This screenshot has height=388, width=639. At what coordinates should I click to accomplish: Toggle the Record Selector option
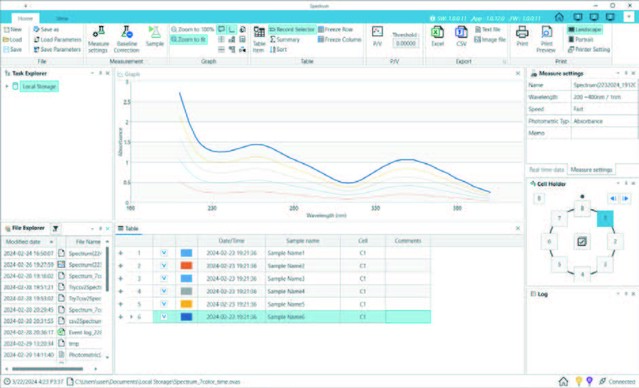(292, 29)
